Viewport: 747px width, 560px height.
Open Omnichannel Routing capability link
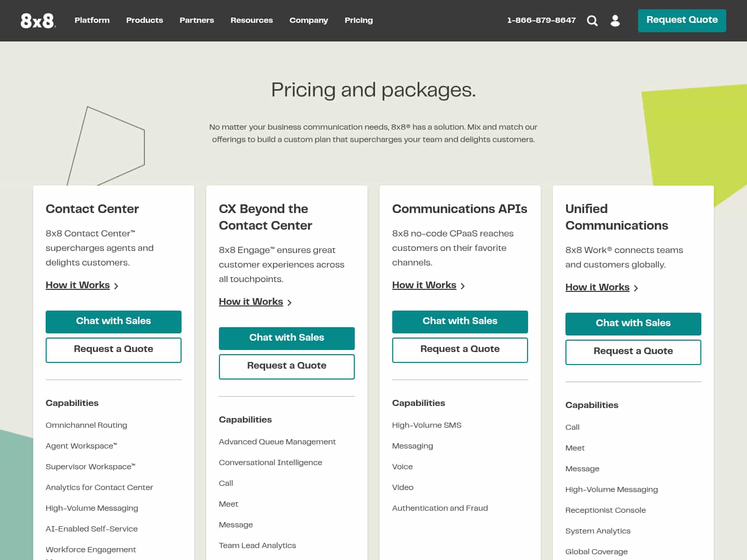tap(86, 425)
